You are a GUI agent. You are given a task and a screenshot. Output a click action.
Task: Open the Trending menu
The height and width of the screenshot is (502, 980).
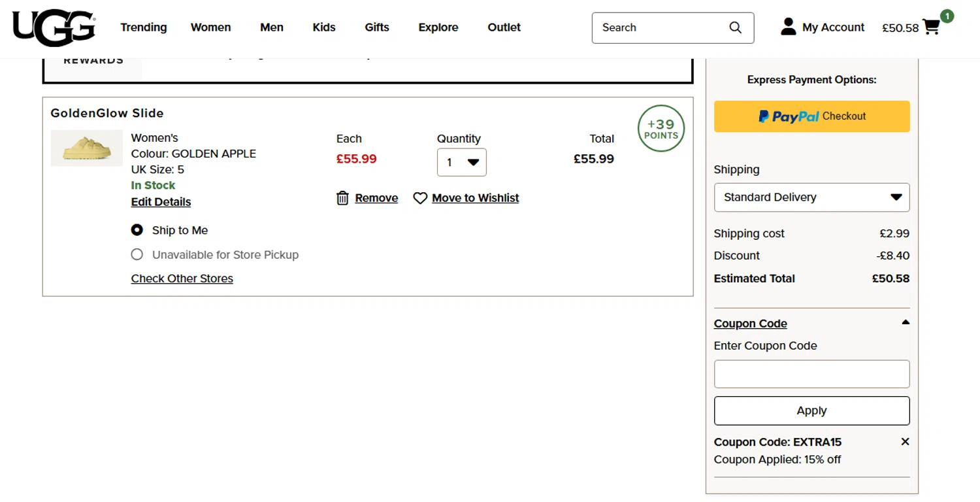point(144,27)
